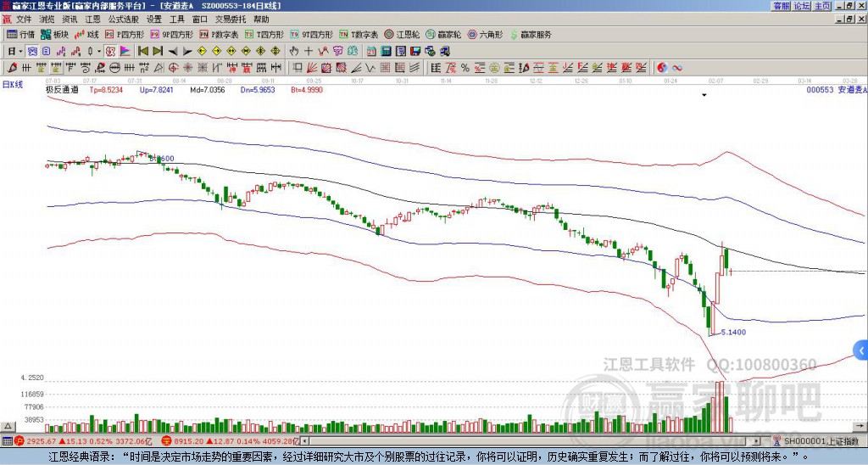Select the hand pan tool
Screen dimensions: 868x465
294,51
